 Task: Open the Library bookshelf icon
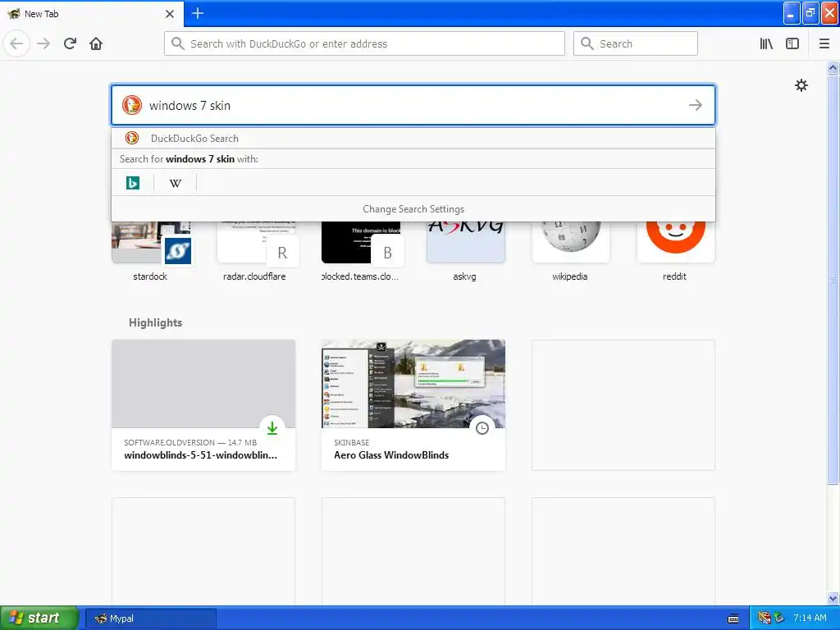tap(766, 43)
